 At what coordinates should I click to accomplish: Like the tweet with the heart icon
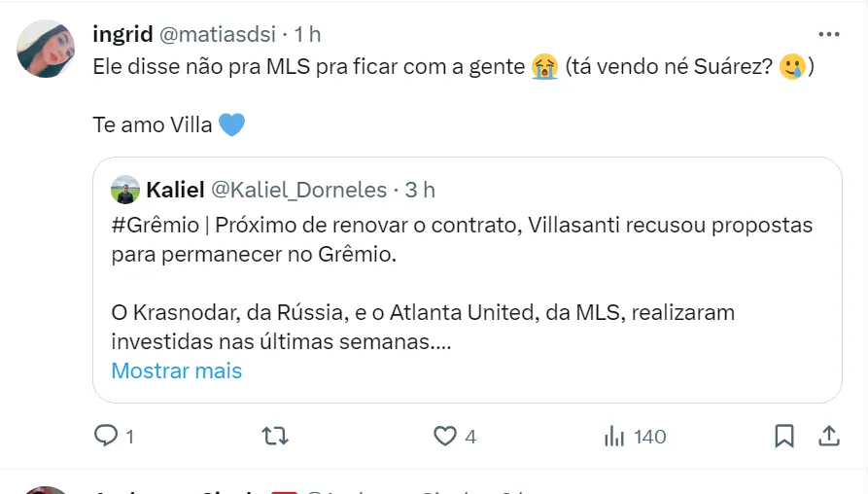click(445, 436)
